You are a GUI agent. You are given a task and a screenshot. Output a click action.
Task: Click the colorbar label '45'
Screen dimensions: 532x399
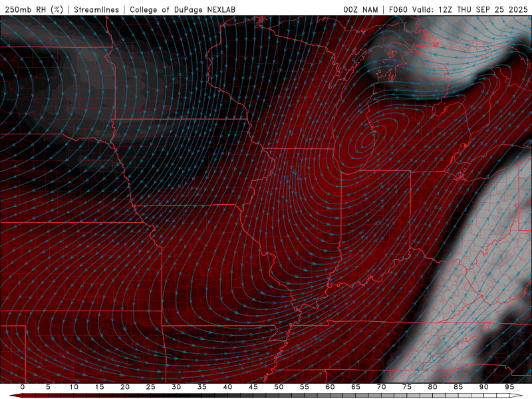click(x=253, y=387)
